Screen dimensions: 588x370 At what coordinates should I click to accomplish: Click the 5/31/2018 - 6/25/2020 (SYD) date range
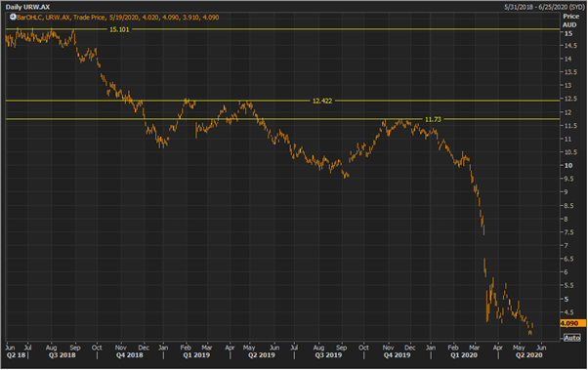click(x=543, y=7)
